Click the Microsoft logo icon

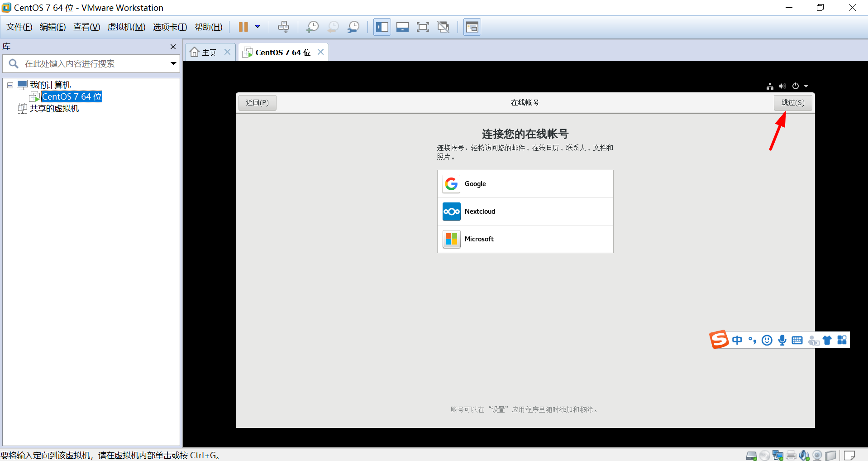tap(451, 239)
